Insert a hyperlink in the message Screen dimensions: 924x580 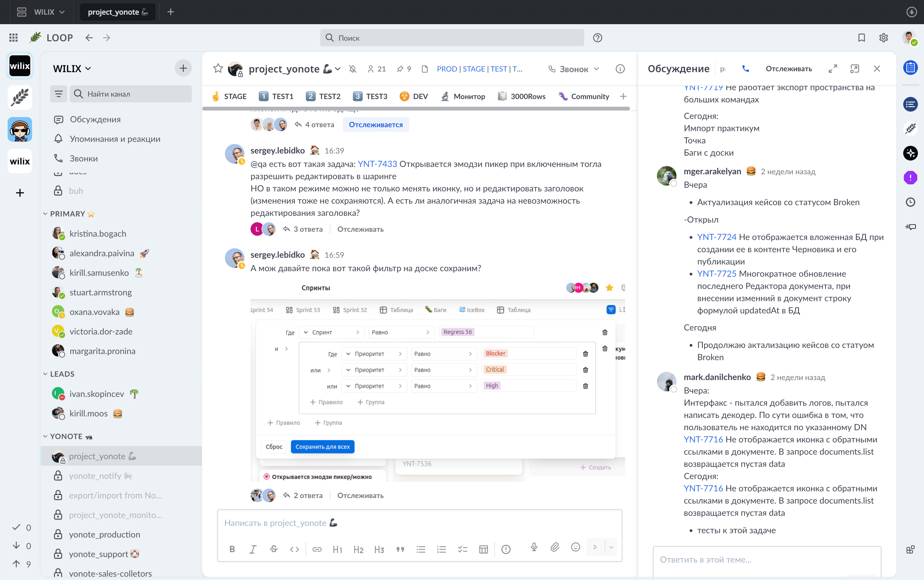(317, 549)
